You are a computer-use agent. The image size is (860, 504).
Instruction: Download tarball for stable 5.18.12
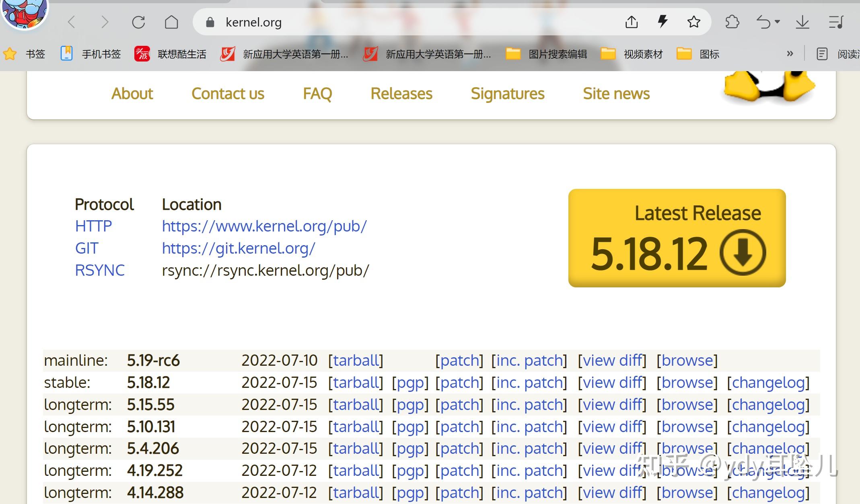click(x=356, y=383)
